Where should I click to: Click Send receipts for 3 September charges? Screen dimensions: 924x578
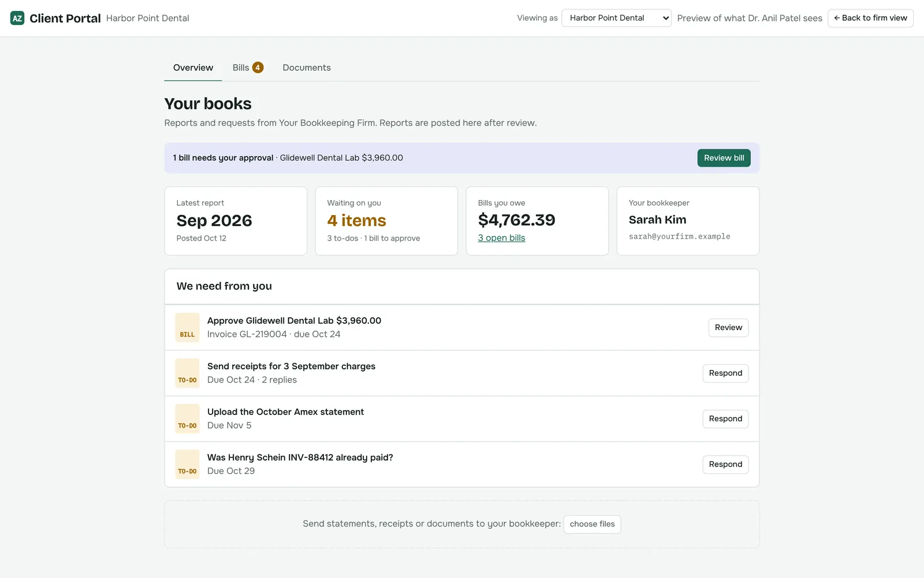coord(291,366)
